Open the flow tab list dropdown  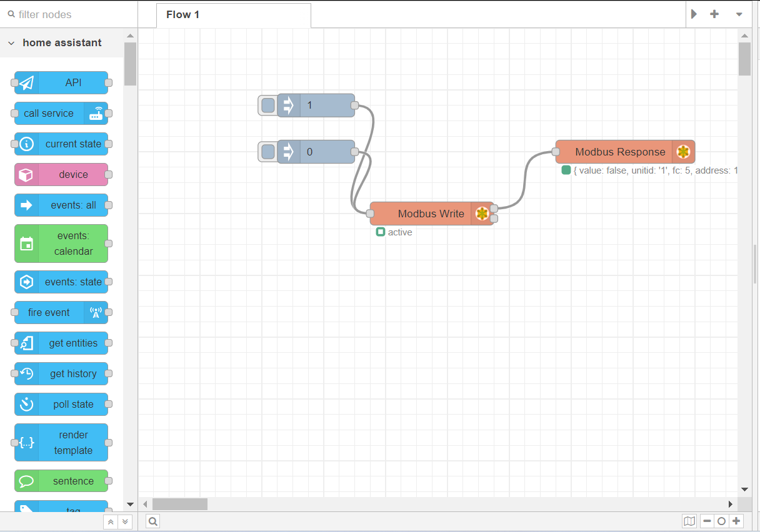[739, 14]
